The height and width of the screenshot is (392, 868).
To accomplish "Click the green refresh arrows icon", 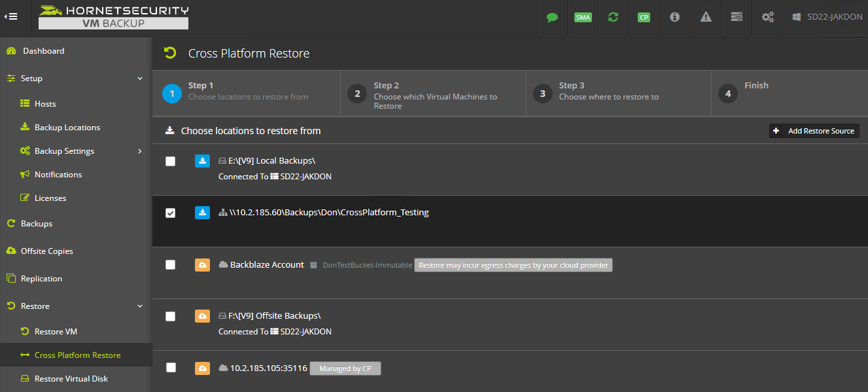I will (613, 18).
